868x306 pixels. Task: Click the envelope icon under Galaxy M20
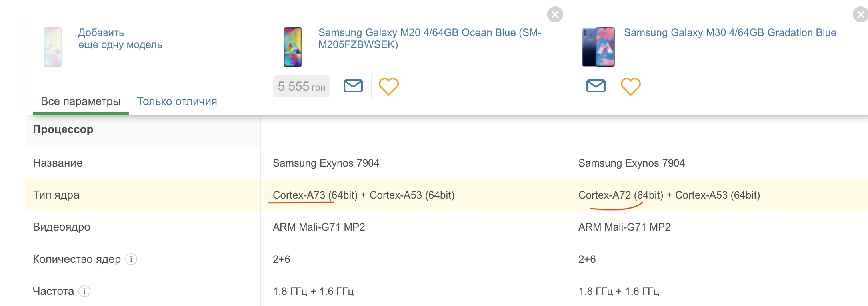point(353,86)
